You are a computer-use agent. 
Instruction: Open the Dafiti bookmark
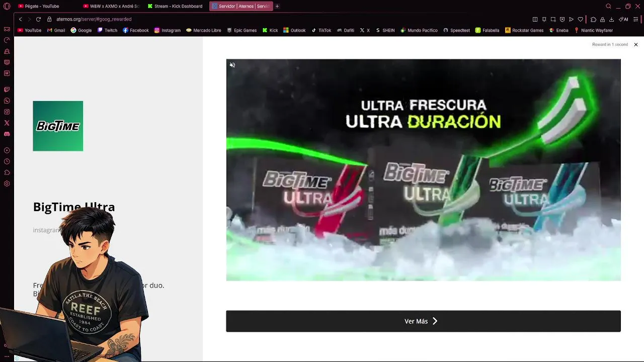tap(345, 30)
